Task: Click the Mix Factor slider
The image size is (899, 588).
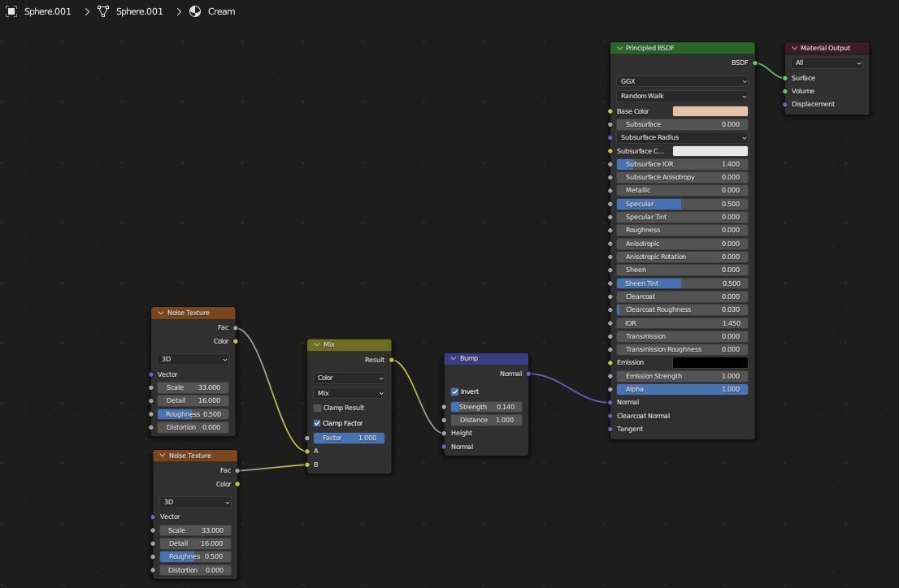Action: (x=349, y=438)
